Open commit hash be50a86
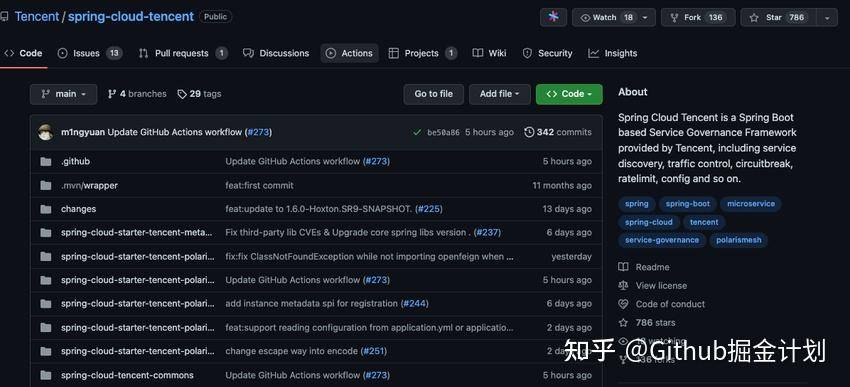 pyautogui.click(x=443, y=132)
